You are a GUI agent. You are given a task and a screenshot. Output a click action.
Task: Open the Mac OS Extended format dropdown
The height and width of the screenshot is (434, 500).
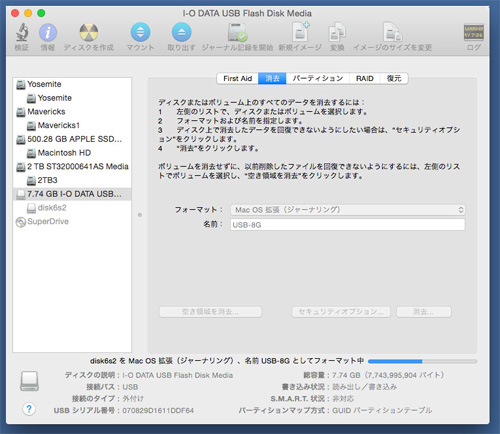347,210
